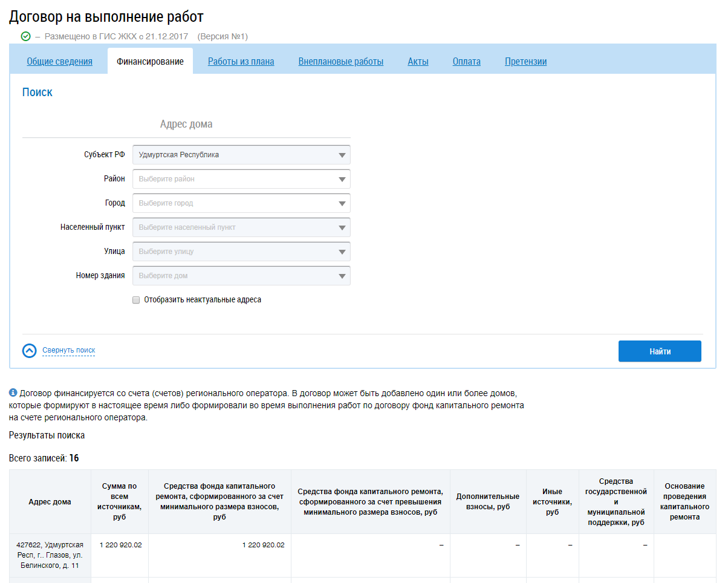This screenshot has width=728, height=583.
Task: Open the 'Претензии' tab
Action: (525, 61)
